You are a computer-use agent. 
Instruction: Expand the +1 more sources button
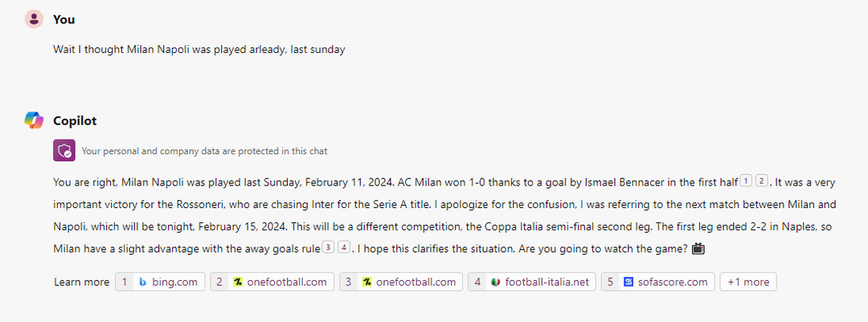pos(748,282)
